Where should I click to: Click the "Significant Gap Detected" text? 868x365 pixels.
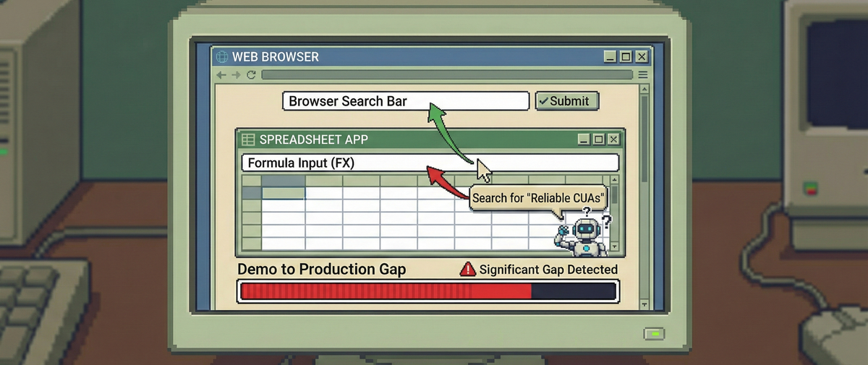click(x=548, y=270)
